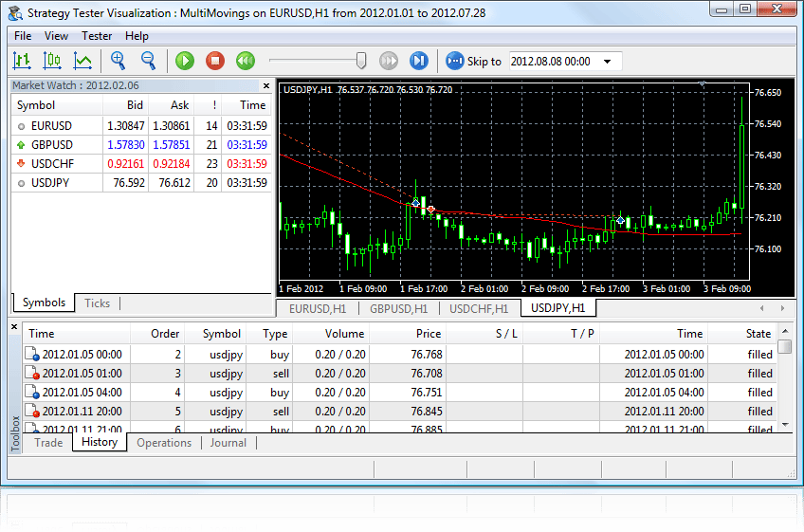This screenshot has width=804, height=532.
Task: Switch to bar chart view
Action: pos(22,61)
